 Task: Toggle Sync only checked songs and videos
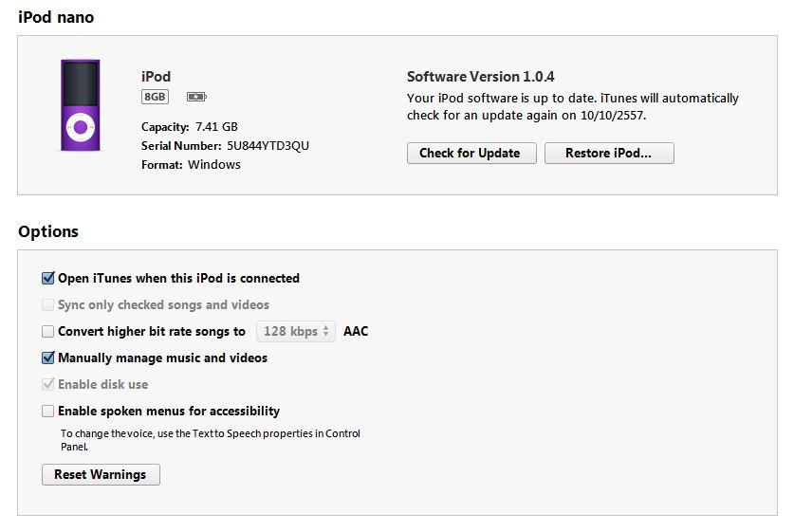48,305
